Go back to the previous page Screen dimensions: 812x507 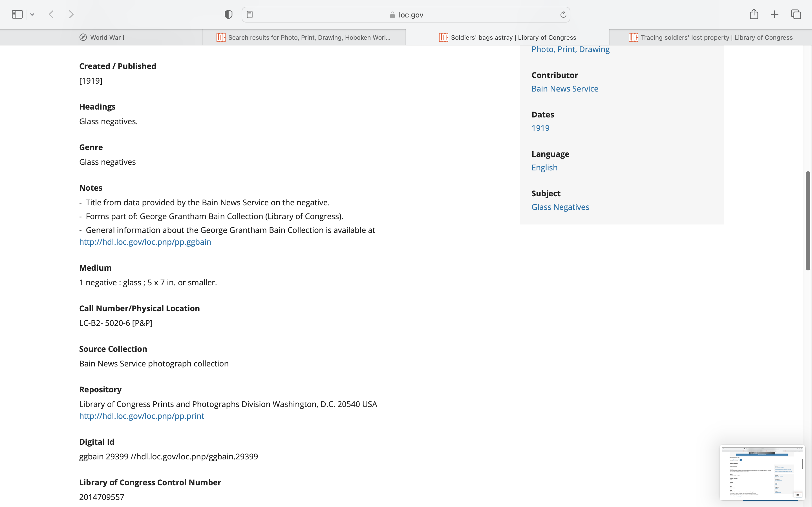(51, 14)
